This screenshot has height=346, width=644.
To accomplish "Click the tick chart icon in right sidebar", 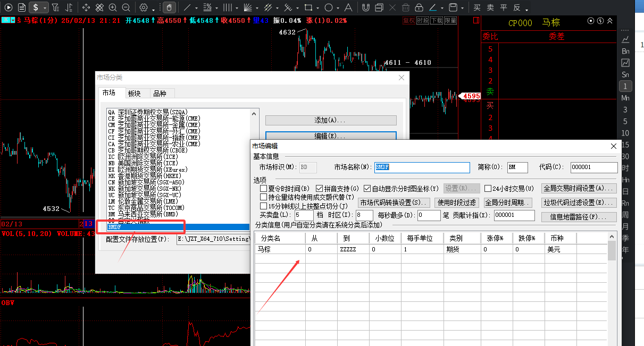I will point(625,39).
